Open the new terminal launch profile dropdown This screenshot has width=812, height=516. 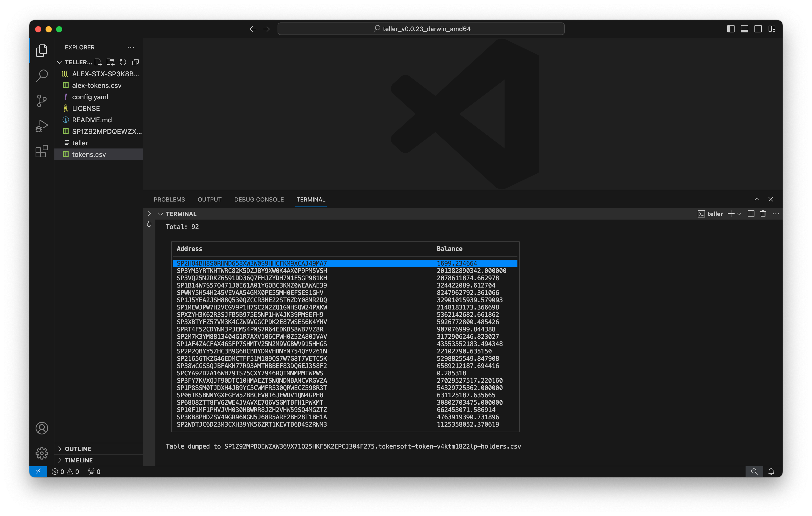pos(740,214)
